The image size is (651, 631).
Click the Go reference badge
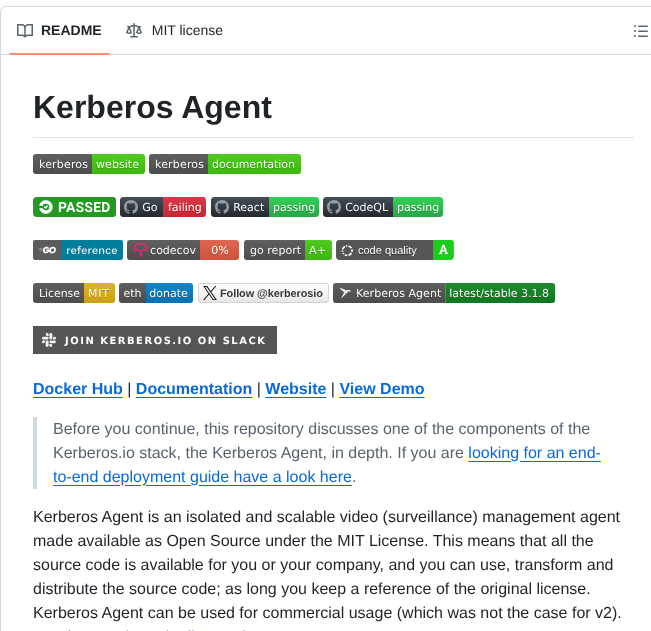tap(78, 250)
